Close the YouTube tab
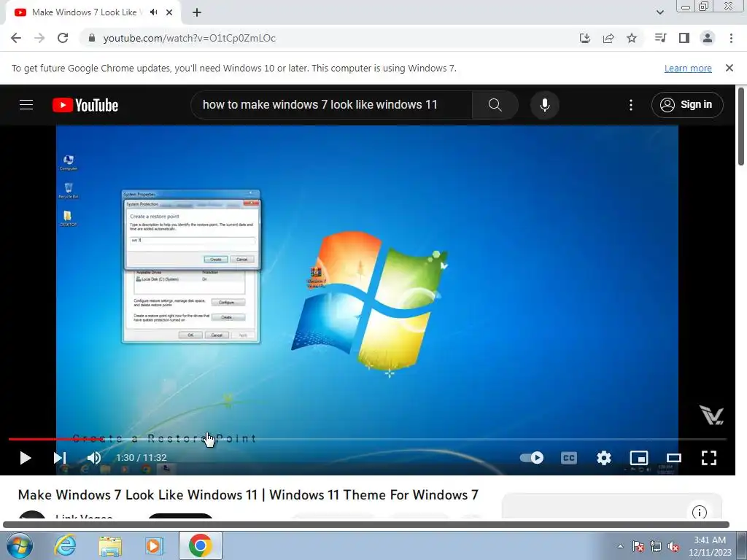 (x=169, y=12)
